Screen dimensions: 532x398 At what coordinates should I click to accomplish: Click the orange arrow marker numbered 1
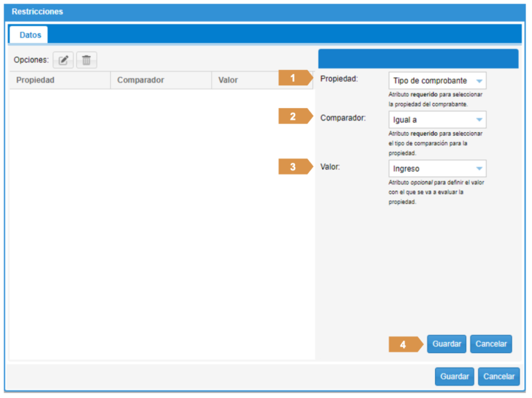294,78
